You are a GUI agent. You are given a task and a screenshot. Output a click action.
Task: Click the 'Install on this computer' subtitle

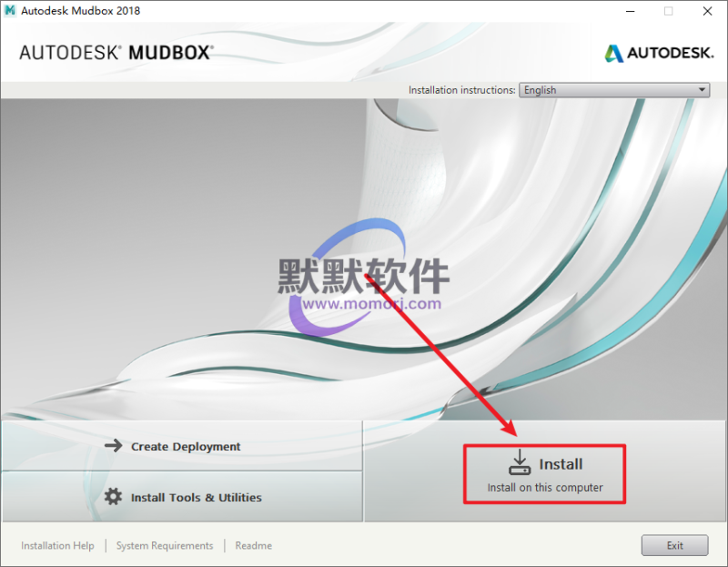pos(545,488)
